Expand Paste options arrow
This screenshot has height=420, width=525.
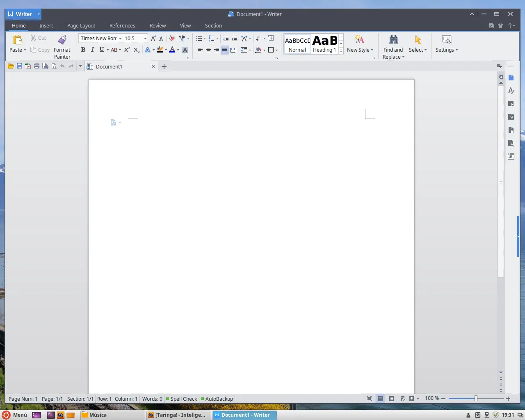(x=25, y=50)
